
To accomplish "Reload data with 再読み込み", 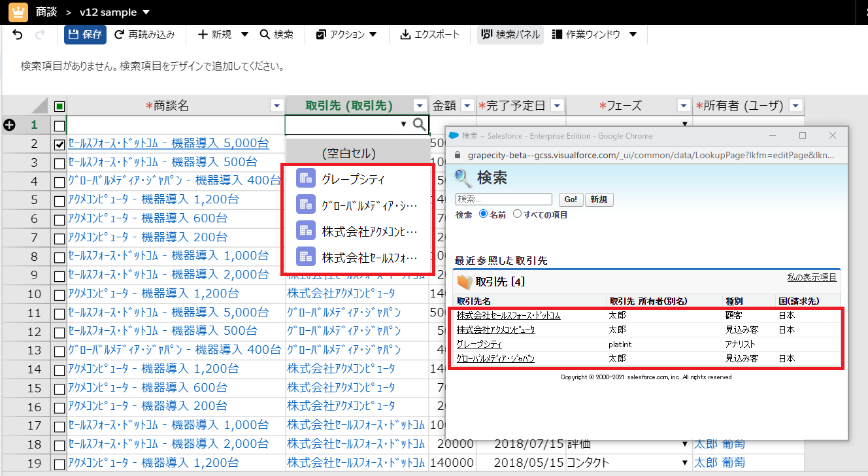I will (144, 35).
